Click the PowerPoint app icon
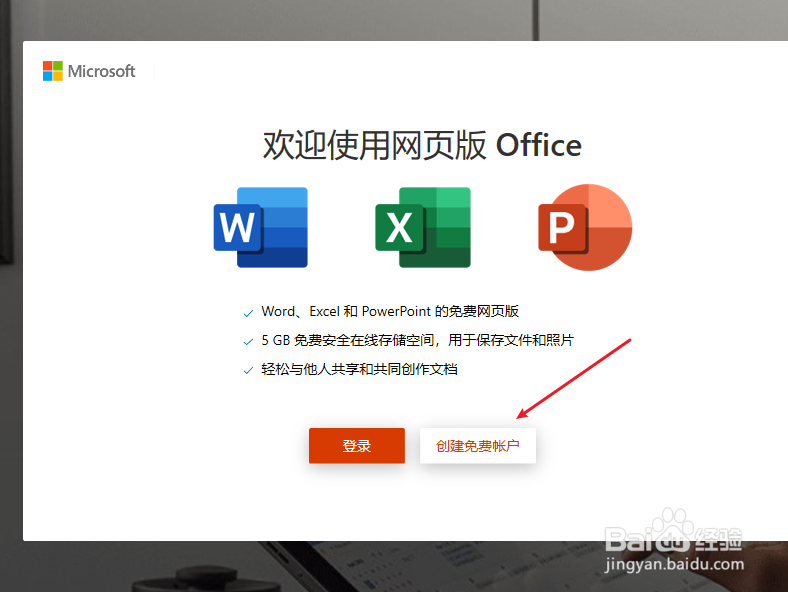 tap(585, 227)
